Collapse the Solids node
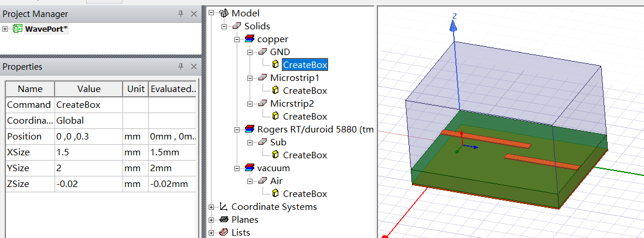The height and width of the screenshot is (238, 644). (224, 26)
